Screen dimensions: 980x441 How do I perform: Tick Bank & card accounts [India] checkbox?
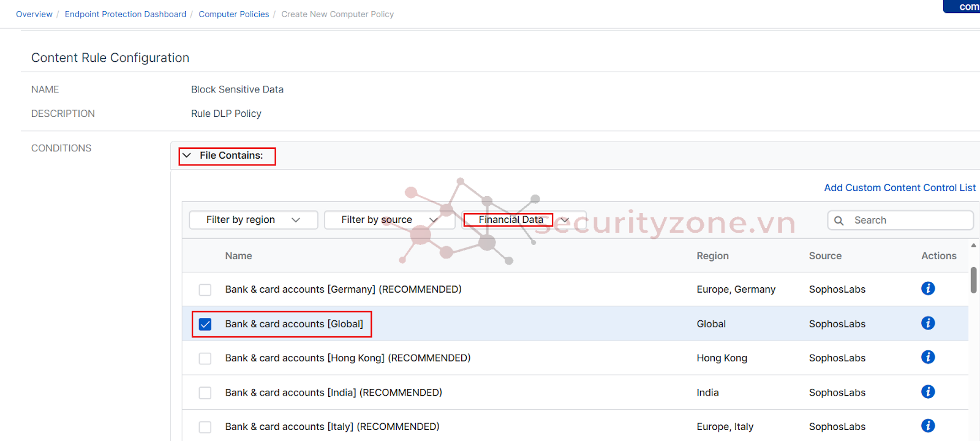click(205, 393)
